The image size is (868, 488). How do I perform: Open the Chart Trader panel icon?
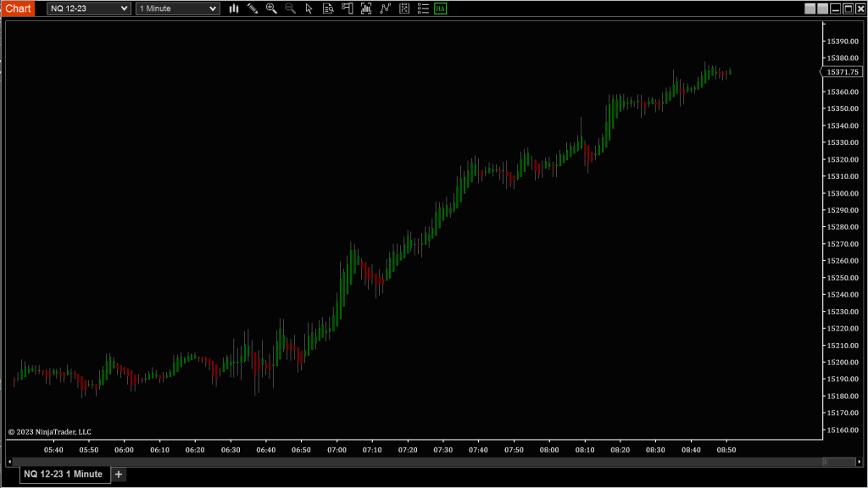[x=347, y=8]
